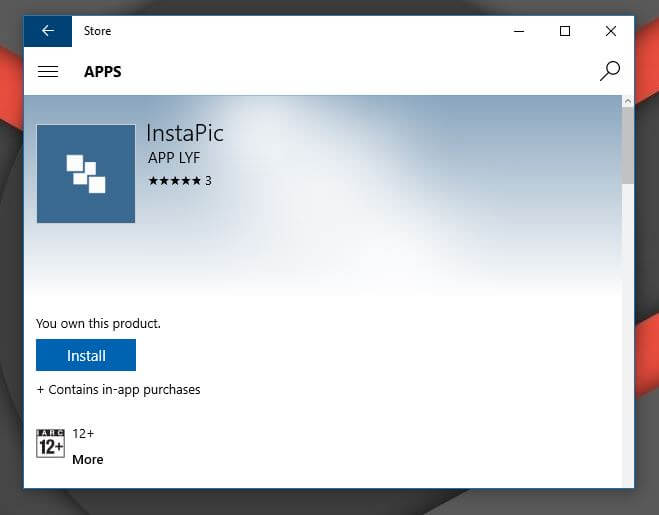The image size is (659, 515).
Task: Click the InstaPic app title
Action: point(185,133)
